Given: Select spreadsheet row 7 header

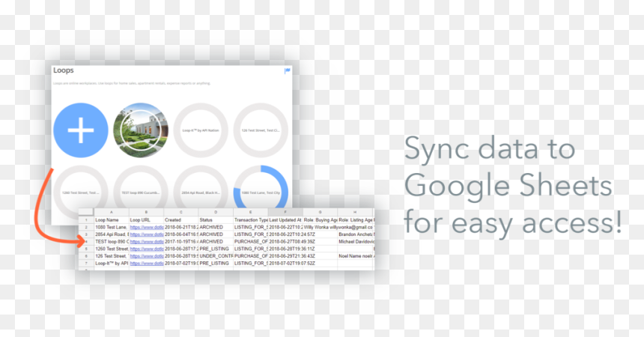Looking at the screenshot, I should [x=86, y=264].
